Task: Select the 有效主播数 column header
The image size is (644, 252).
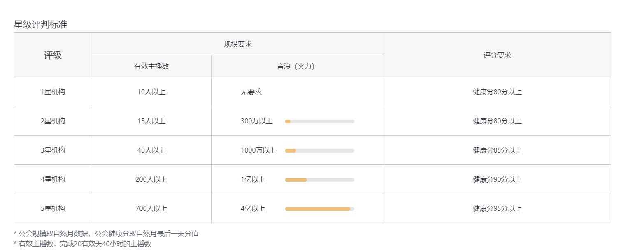Action: [x=151, y=66]
